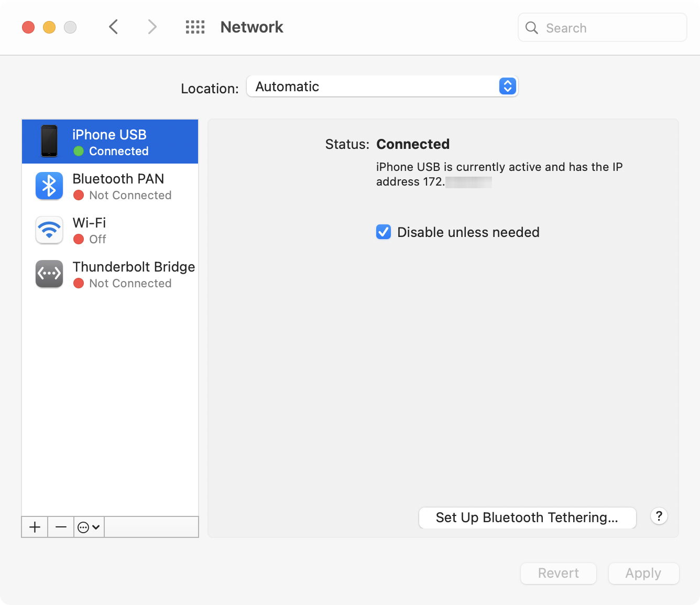This screenshot has width=700, height=605.
Task: Minimize the Network window
Action: [x=49, y=27]
